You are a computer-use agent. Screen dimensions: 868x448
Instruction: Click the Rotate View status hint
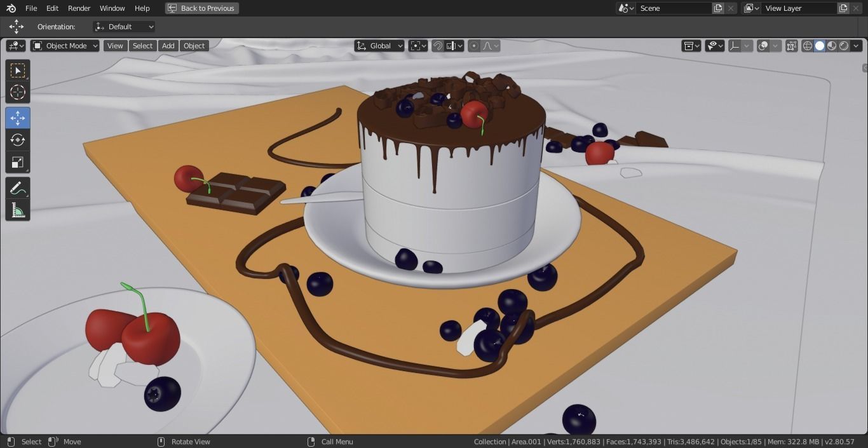coord(191,442)
